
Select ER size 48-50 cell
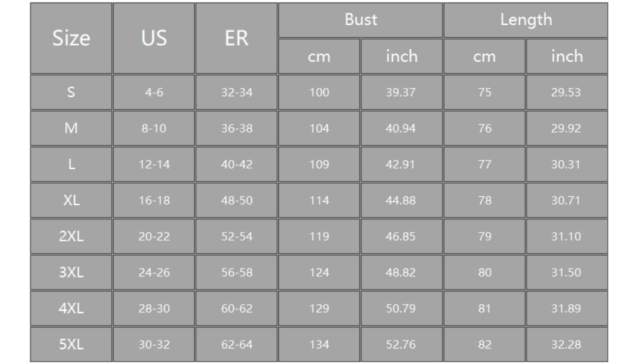[237, 201]
